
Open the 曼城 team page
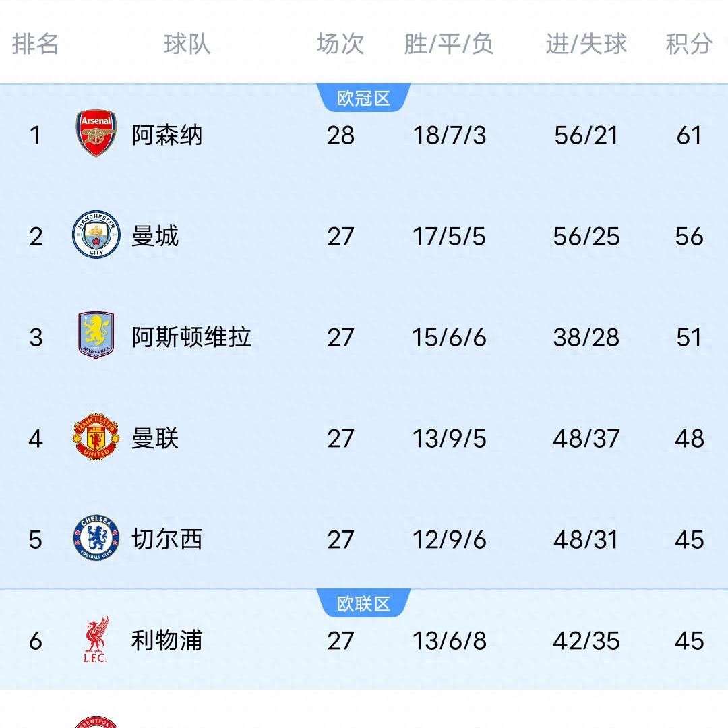point(155,236)
